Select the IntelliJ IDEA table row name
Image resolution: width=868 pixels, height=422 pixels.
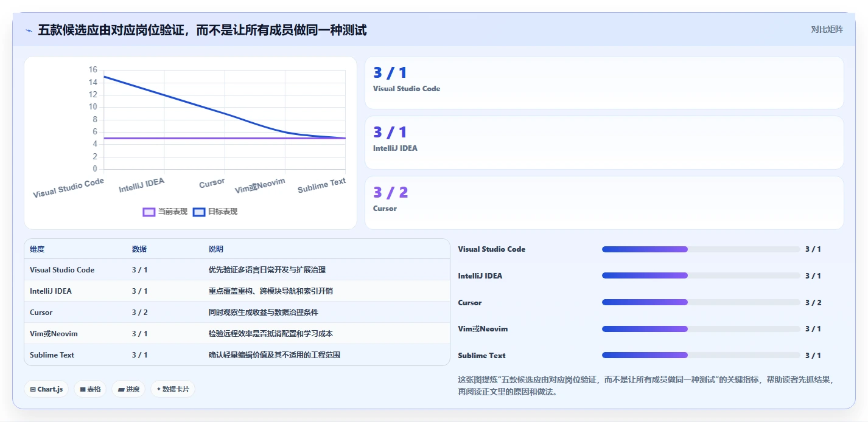click(51, 291)
